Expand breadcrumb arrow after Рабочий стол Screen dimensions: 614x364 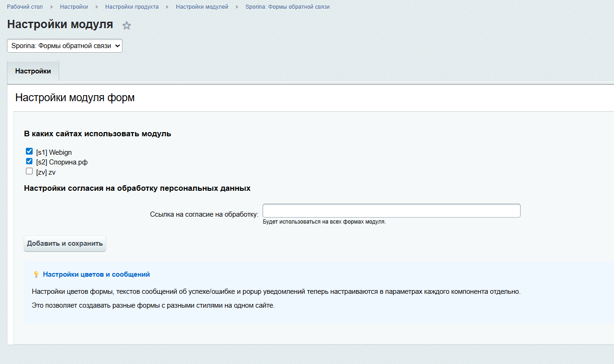point(51,7)
